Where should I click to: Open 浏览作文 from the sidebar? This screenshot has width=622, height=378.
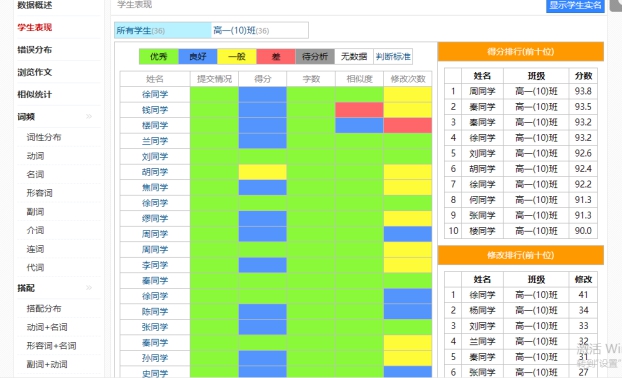point(35,72)
